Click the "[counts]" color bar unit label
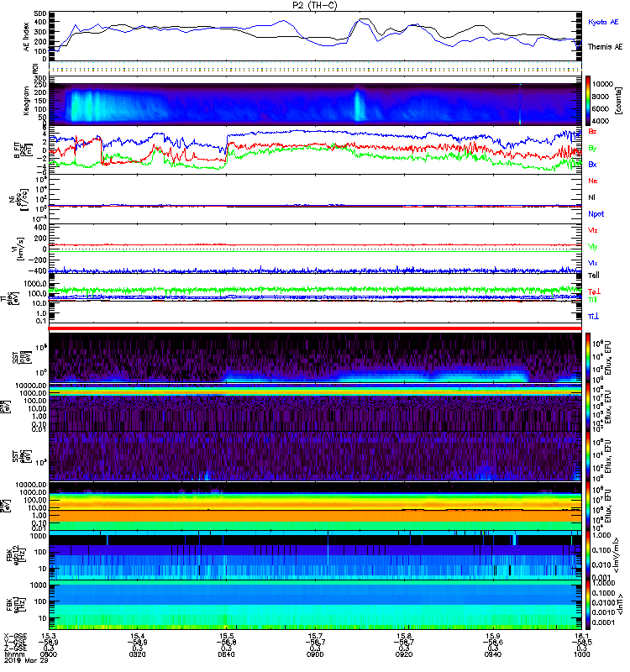The image size is (630, 672). point(618,101)
